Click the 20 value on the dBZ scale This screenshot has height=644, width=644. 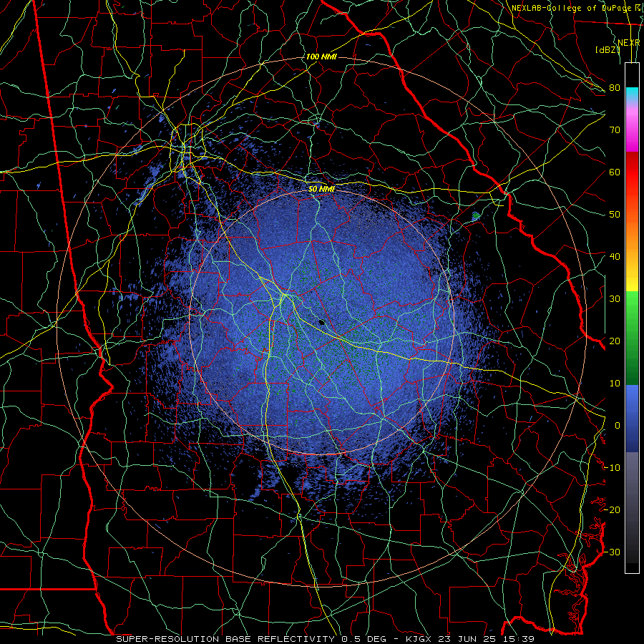pos(615,341)
